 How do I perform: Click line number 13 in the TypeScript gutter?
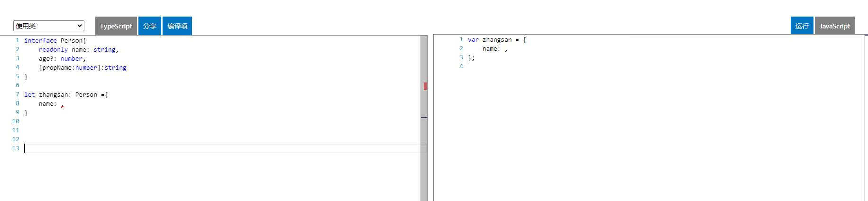coord(16,148)
